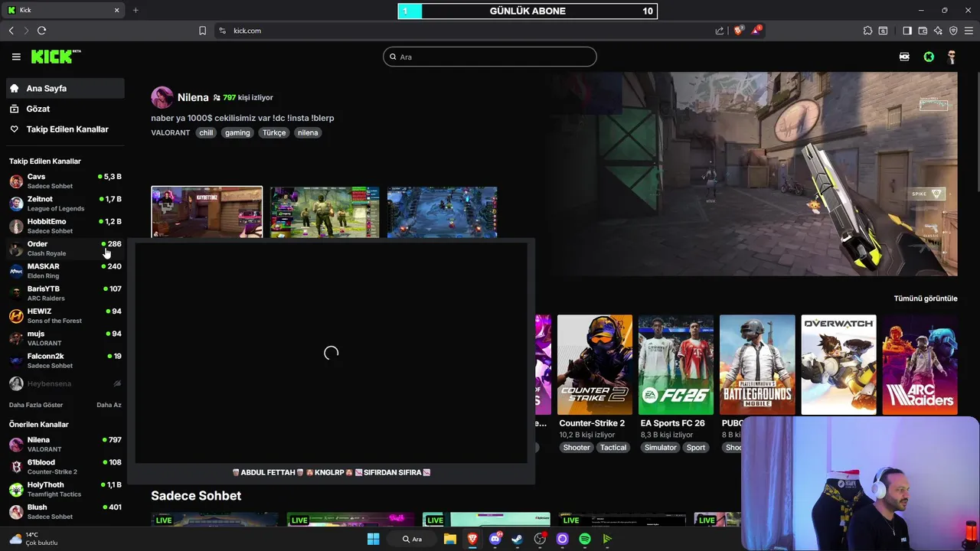
Task: Open the Overwatch category card
Action: [838, 364]
